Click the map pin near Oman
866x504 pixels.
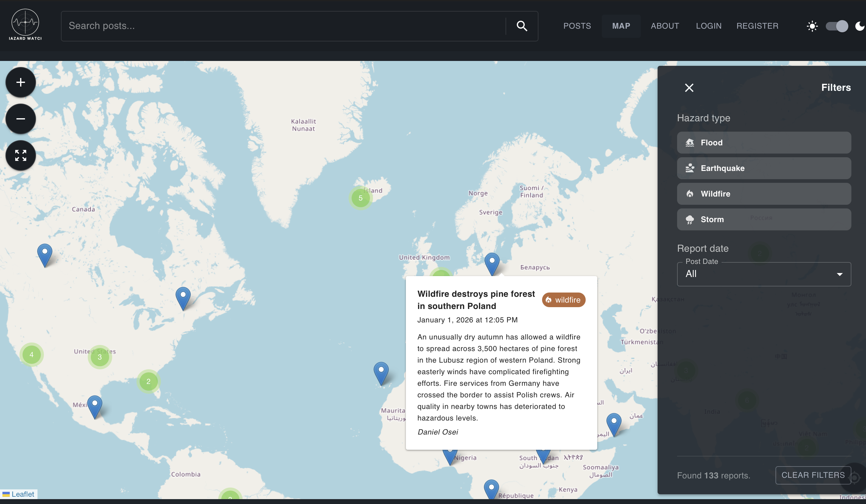click(614, 425)
